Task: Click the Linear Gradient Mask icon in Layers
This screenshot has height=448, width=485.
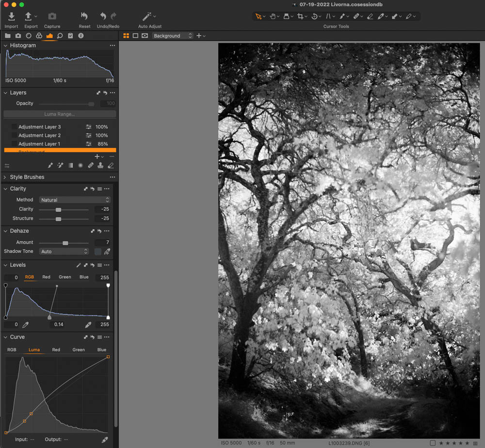Action: (71, 166)
